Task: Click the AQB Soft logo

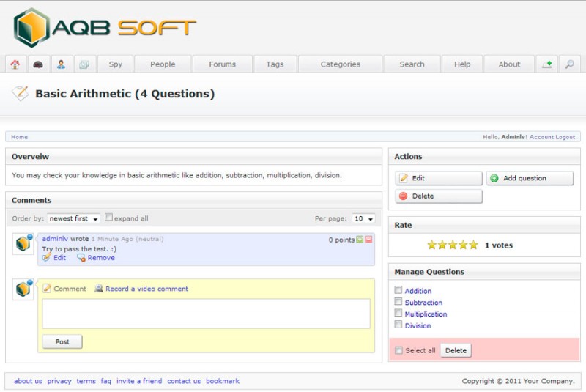Action: click(105, 28)
